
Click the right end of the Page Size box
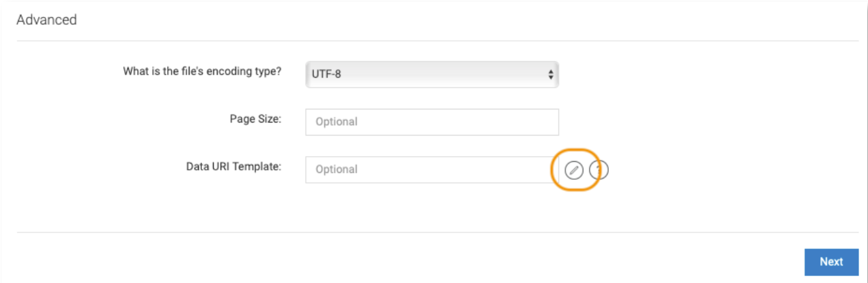550,122
